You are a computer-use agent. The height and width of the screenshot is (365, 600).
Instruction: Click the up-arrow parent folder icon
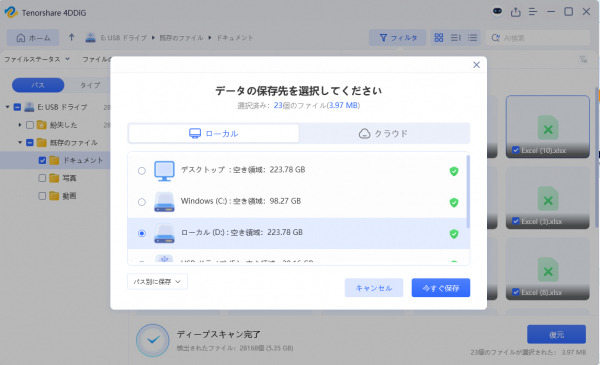pyautogui.click(x=72, y=37)
